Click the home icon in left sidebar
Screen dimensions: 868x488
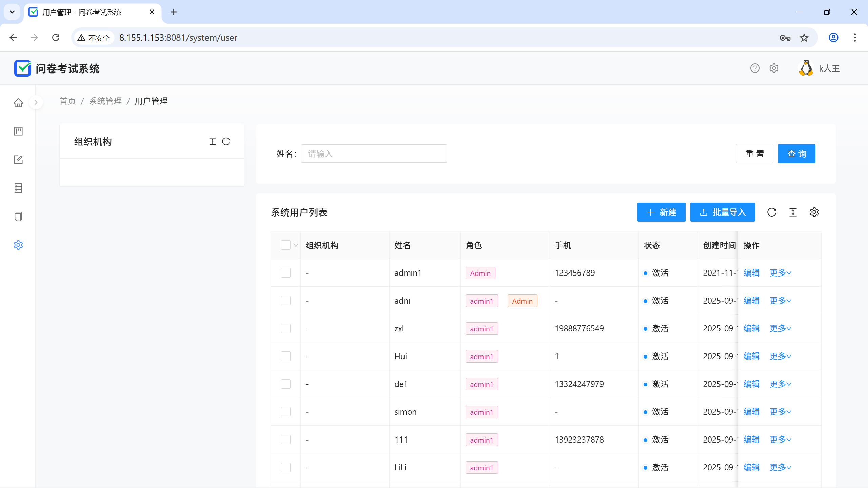pos(18,103)
